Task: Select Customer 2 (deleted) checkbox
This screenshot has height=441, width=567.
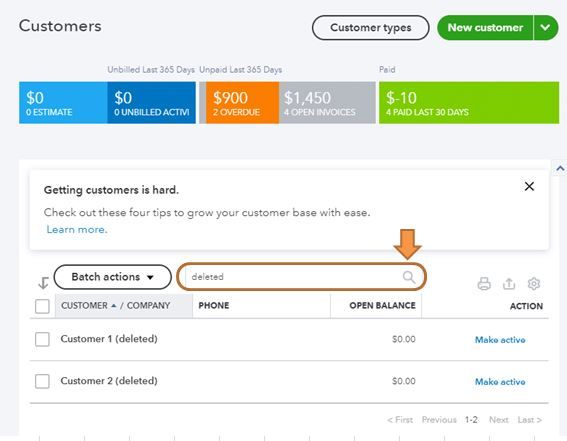Action: pyautogui.click(x=42, y=381)
